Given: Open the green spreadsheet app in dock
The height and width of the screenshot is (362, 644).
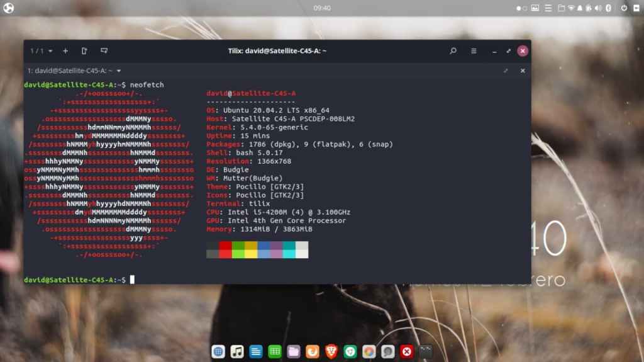Looking at the screenshot, I should pyautogui.click(x=274, y=351).
